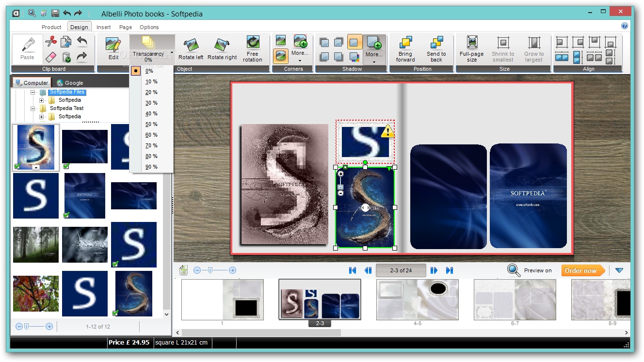644x362 pixels.
Task: Click the Full-page size icon
Action: click(472, 43)
